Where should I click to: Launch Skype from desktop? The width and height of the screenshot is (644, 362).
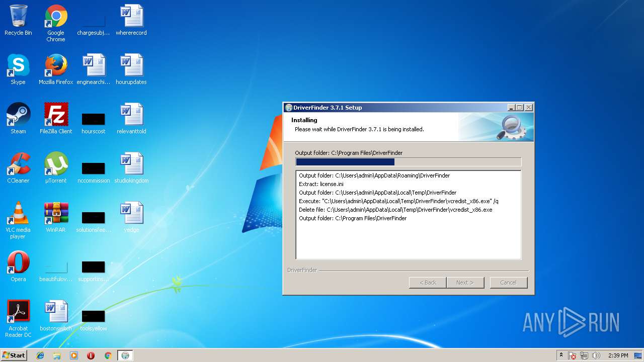pos(18,69)
